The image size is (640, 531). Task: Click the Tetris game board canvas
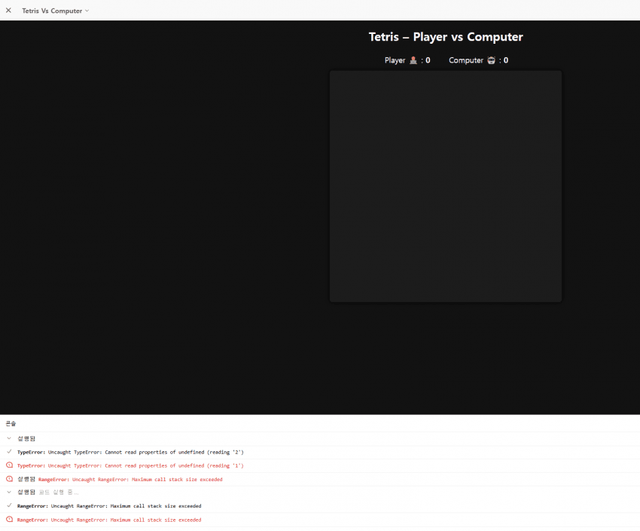tap(445, 185)
